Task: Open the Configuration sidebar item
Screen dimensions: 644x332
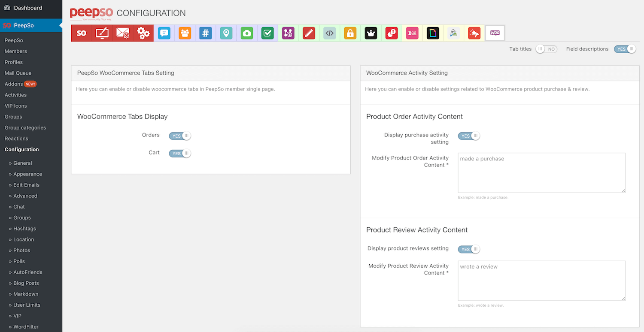Action: click(x=22, y=150)
